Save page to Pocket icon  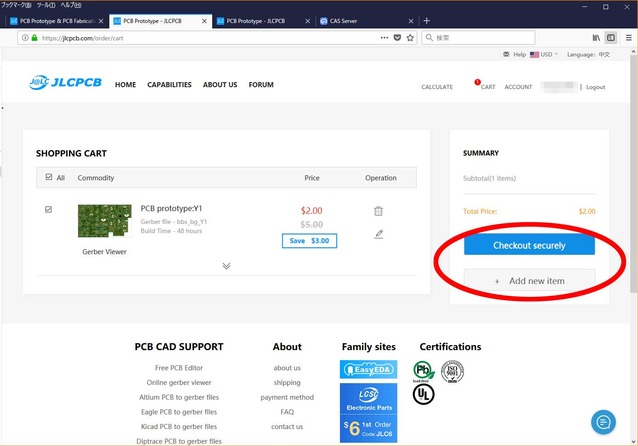(397, 38)
